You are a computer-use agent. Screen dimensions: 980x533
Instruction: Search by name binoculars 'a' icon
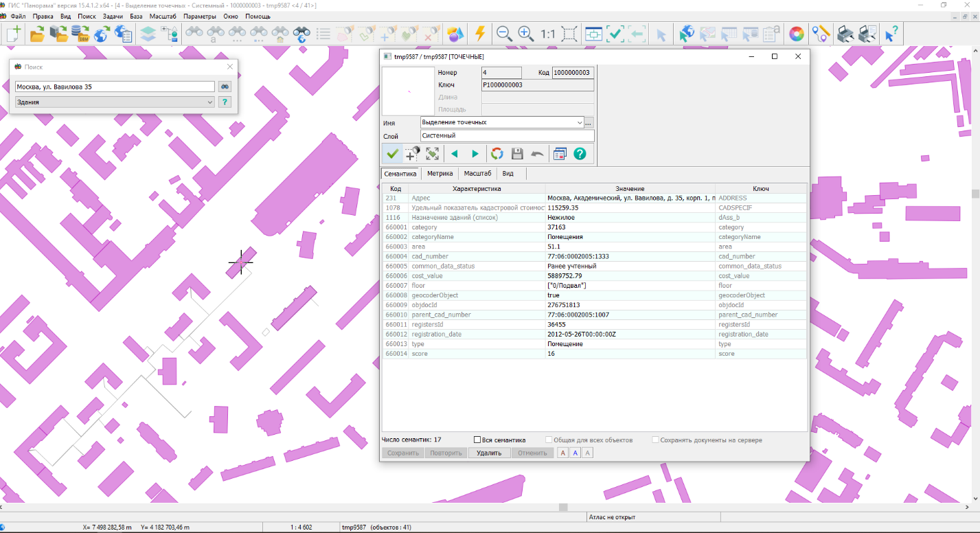216,34
